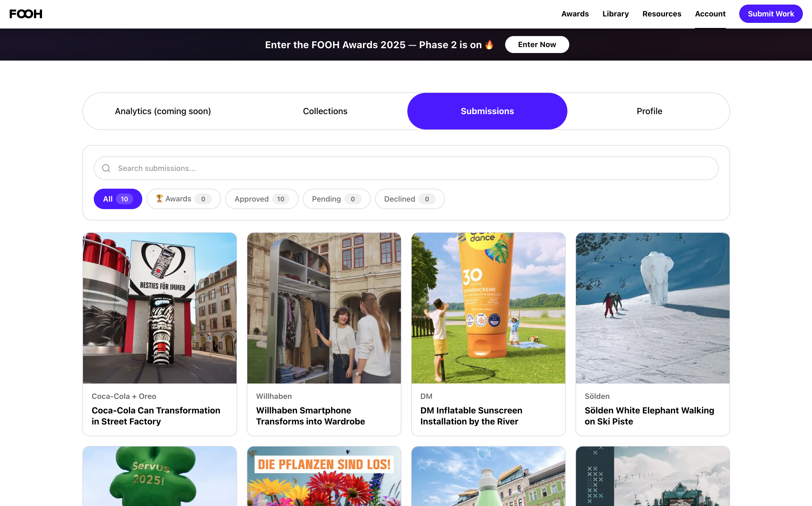
Task: Click title Sölden White Elephant Walking on Ski Piste
Action: pos(650,416)
